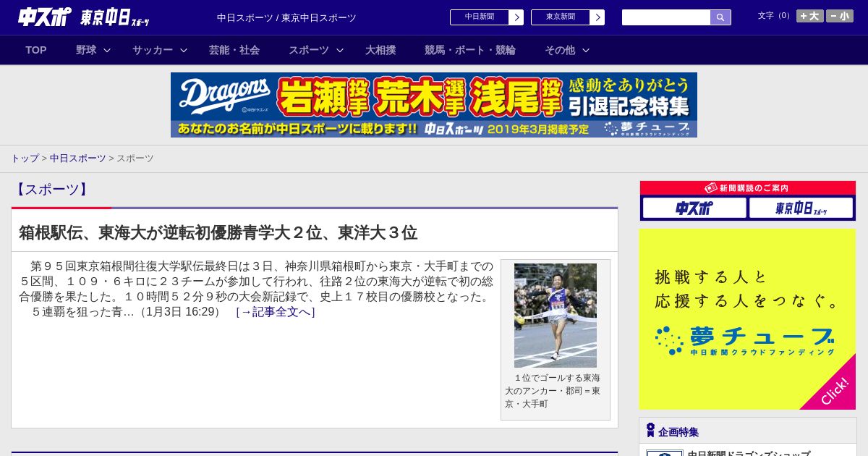Open the 中日新聞ドラゴンズショップ link
The width and height of the screenshot is (868, 456).
(749, 454)
